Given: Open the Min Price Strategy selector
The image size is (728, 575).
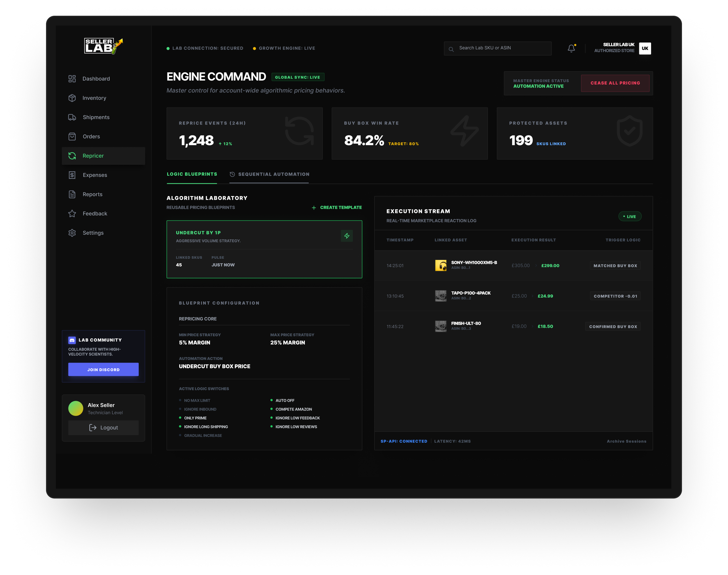Looking at the screenshot, I should point(195,342).
